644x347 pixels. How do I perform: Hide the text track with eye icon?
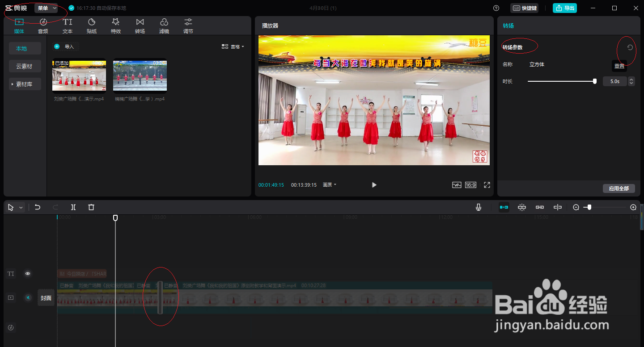click(x=28, y=274)
